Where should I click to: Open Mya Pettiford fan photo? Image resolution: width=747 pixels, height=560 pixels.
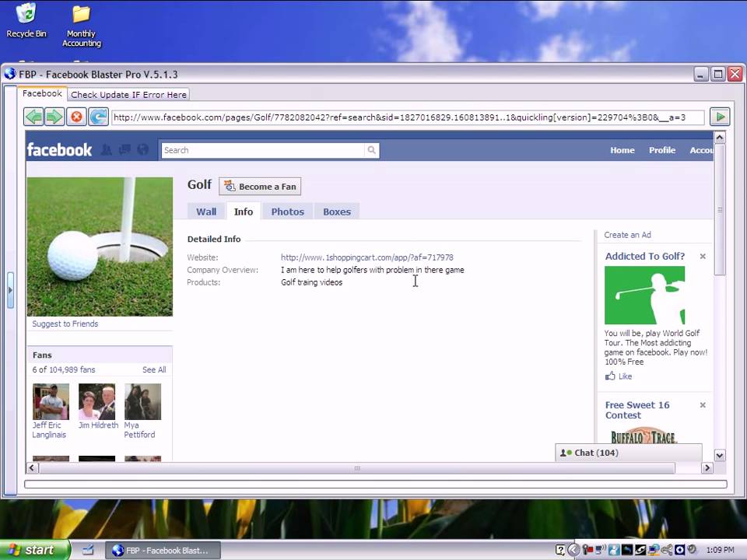pyautogui.click(x=143, y=401)
